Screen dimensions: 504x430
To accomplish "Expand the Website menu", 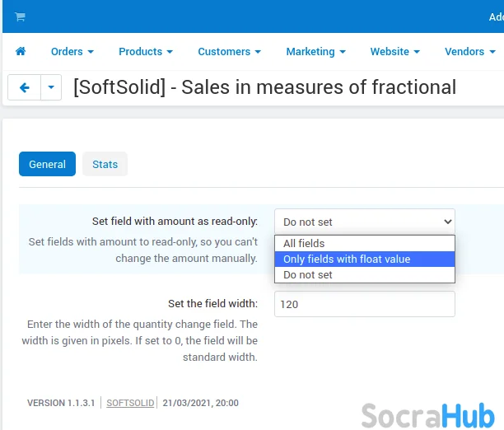I will (x=394, y=51).
